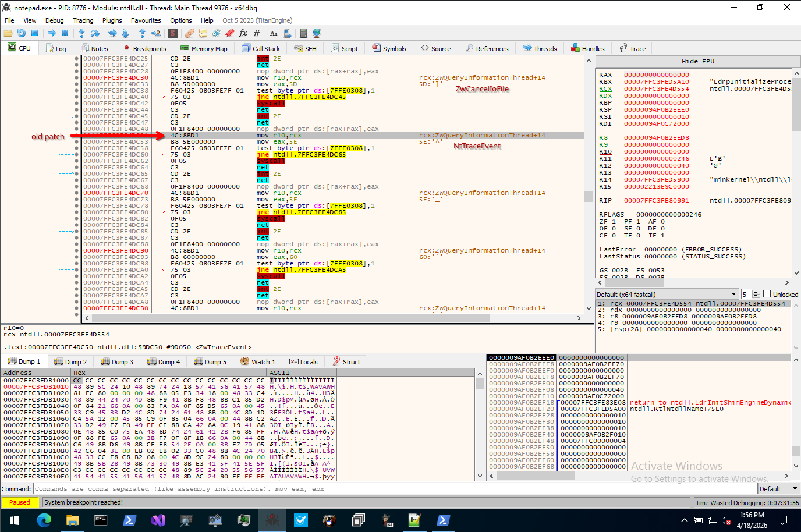The height and width of the screenshot is (532, 801).
Task: Open the Favourites menu
Action: point(146,20)
